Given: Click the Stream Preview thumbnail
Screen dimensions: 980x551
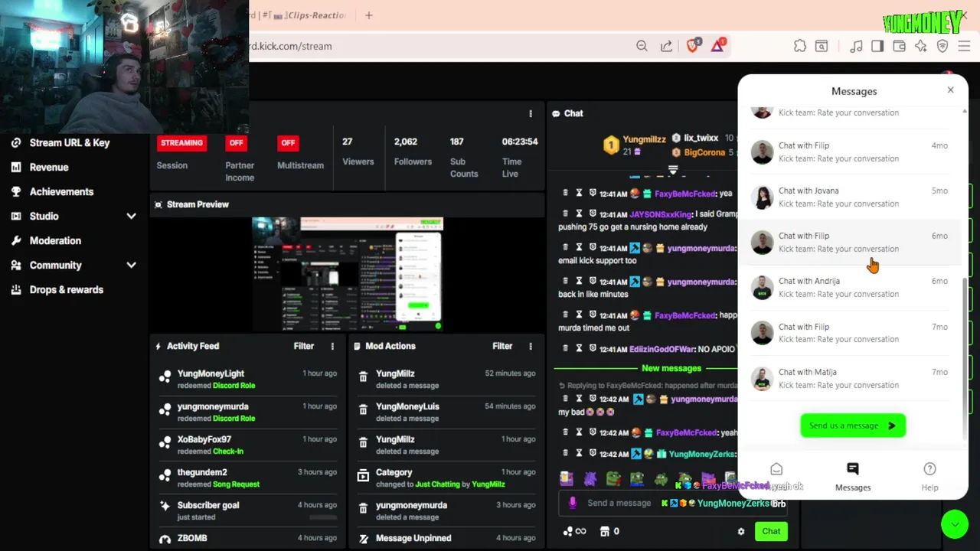Looking at the screenshot, I should pos(348,275).
